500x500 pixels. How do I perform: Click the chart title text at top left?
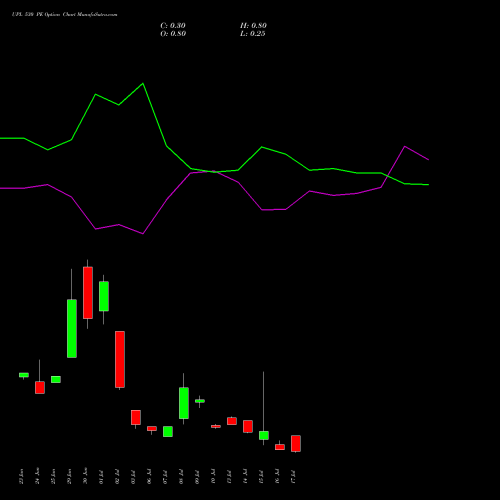pyautogui.click(x=64, y=14)
